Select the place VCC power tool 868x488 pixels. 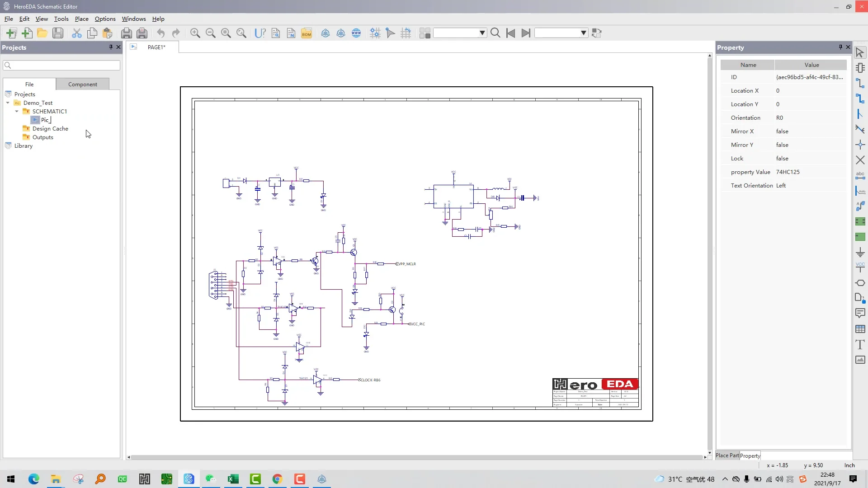pos(860,267)
